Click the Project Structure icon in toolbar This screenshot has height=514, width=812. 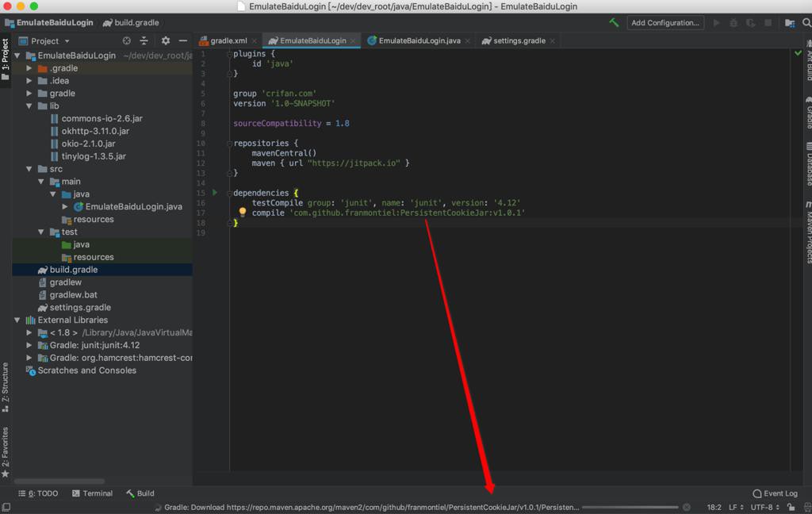click(790, 23)
